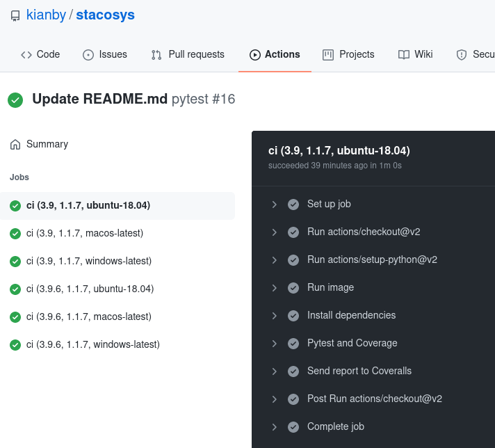Click the status check icon beside Complete job
The height and width of the screenshot is (448, 495).
coord(293,427)
